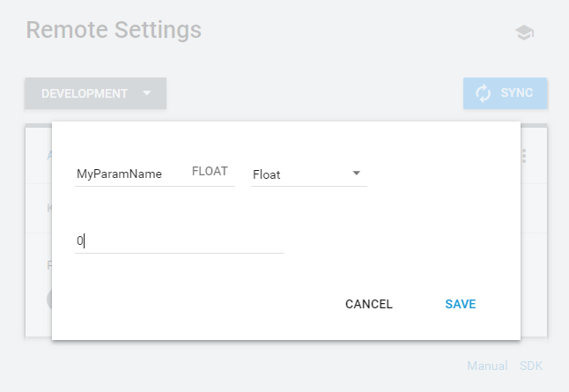
Task: Open the three-dot options menu
Action: point(524,156)
